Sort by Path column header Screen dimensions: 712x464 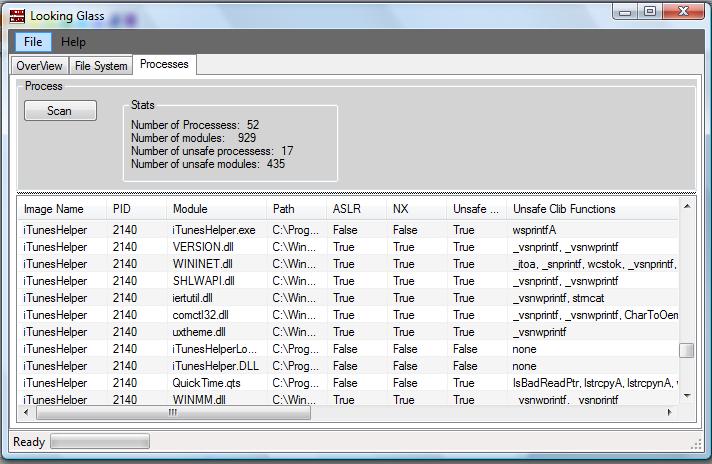297,209
